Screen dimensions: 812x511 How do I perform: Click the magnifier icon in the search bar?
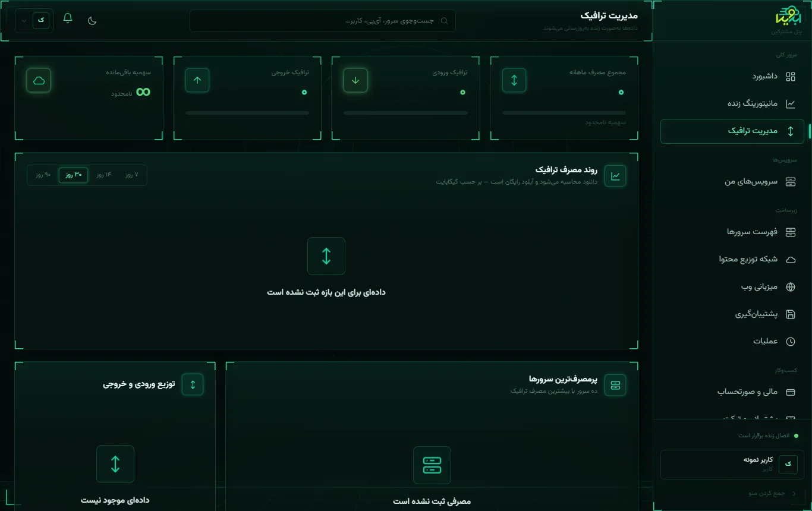(x=444, y=21)
